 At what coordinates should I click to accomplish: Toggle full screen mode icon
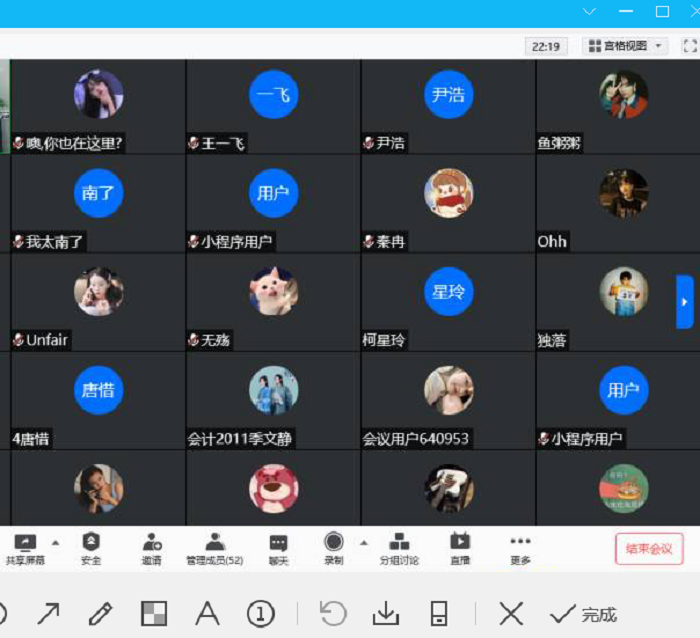coord(689,46)
